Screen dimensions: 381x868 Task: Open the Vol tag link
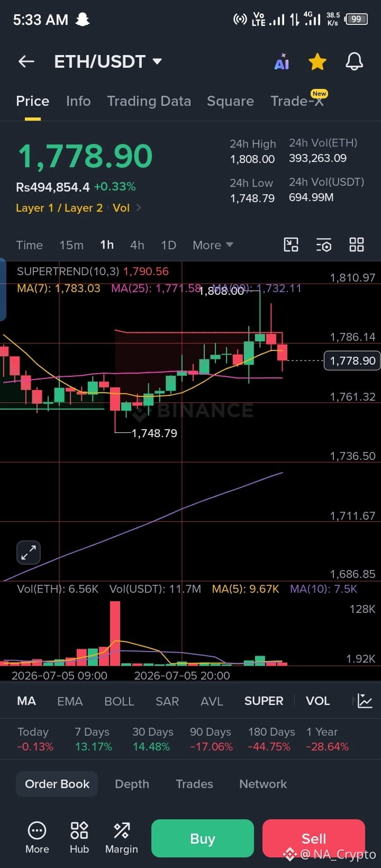121,208
